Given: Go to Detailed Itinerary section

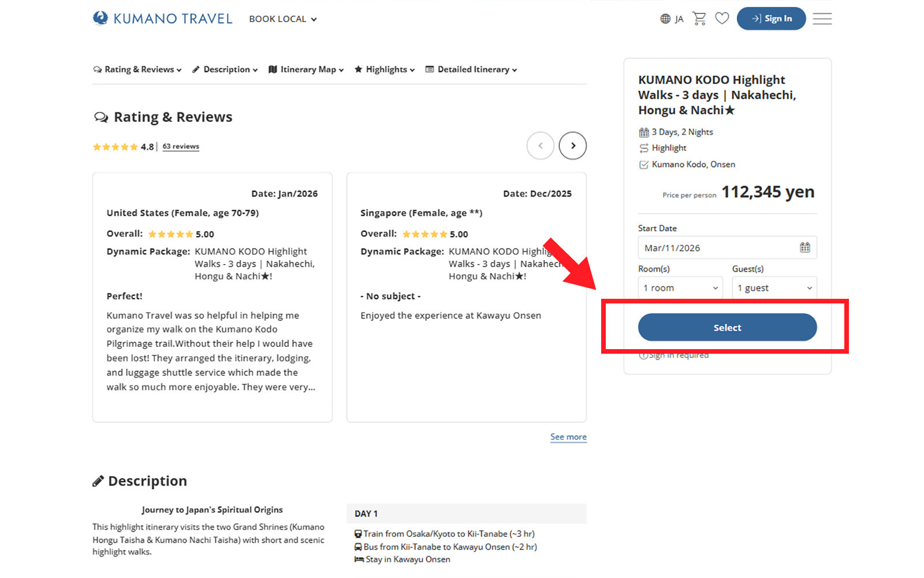Looking at the screenshot, I should click(471, 69).
